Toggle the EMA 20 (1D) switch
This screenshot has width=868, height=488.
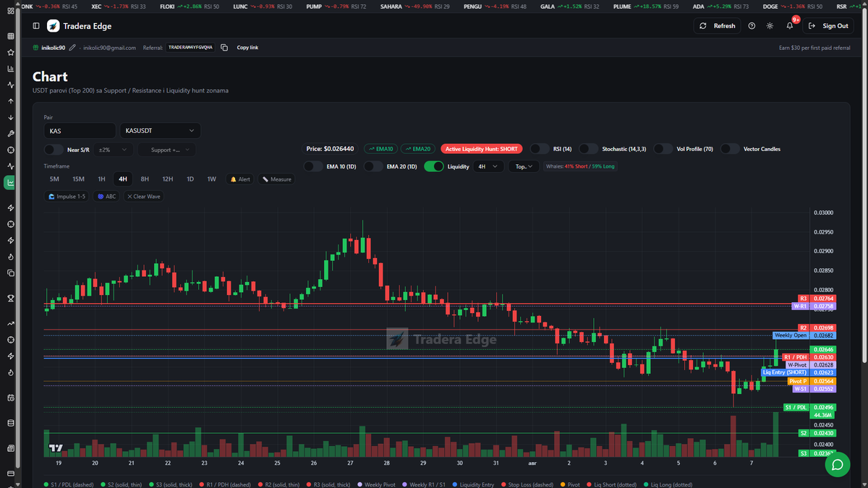click(x=373, y=166)
